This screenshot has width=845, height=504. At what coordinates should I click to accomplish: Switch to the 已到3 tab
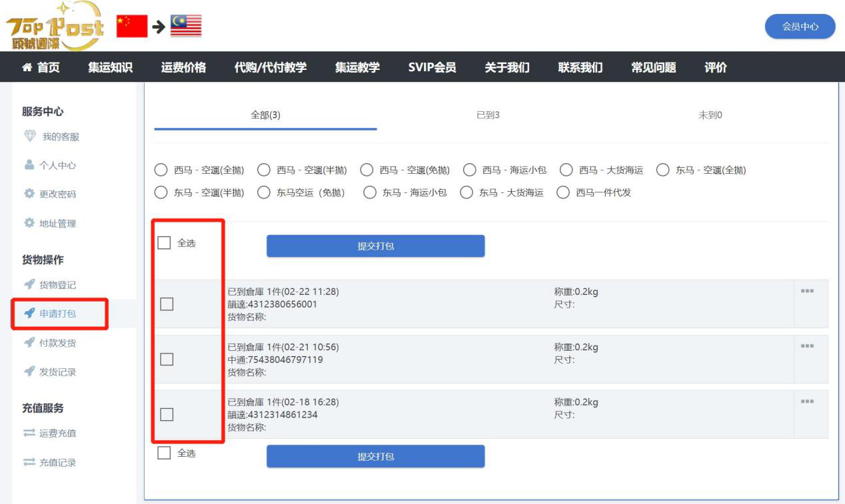(x=488, y=115)
